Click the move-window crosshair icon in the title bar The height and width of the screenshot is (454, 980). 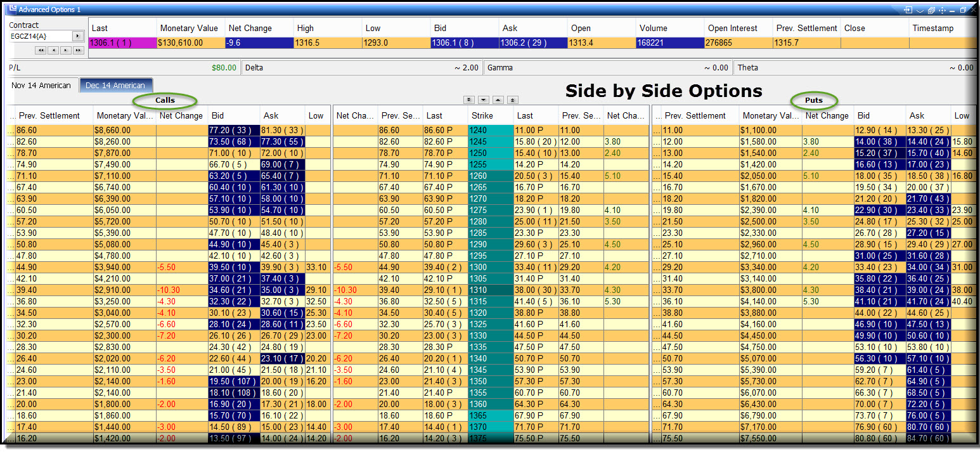tap(941, 10)
